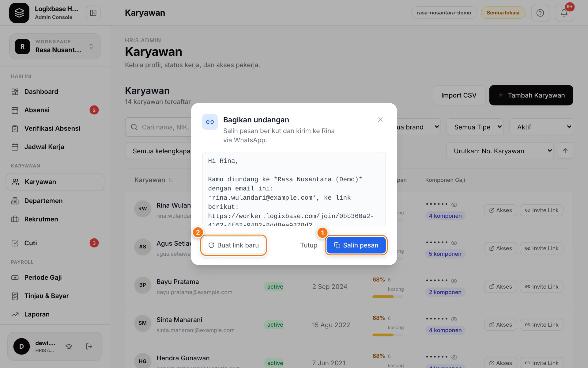Click Buat link baru button
The width and height of the screenshot is (588, 368).
pyautogui.click(x=233, y=245)
